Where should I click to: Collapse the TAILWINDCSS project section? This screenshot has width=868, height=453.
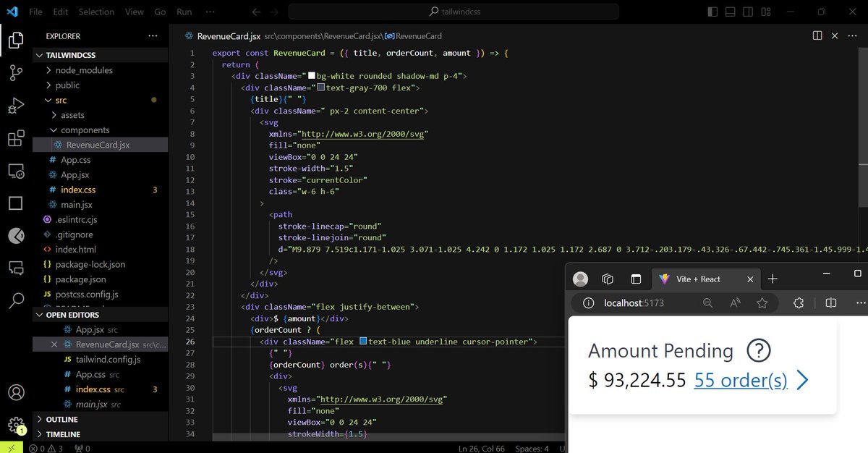pyautogui.click(x=101, y=55)
